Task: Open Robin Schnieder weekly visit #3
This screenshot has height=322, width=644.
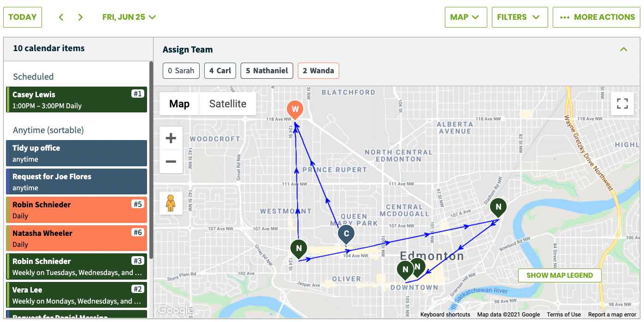Action: pos(77,267)
